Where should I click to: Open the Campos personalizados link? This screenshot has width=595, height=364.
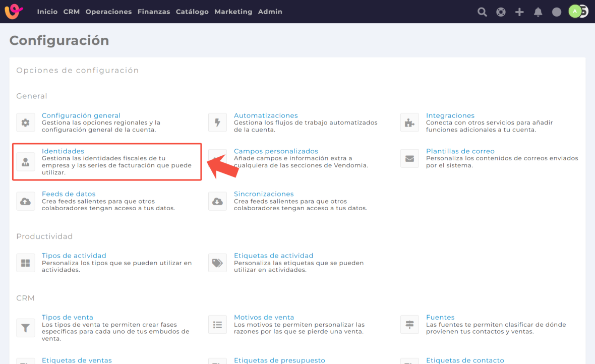(276, 151)
